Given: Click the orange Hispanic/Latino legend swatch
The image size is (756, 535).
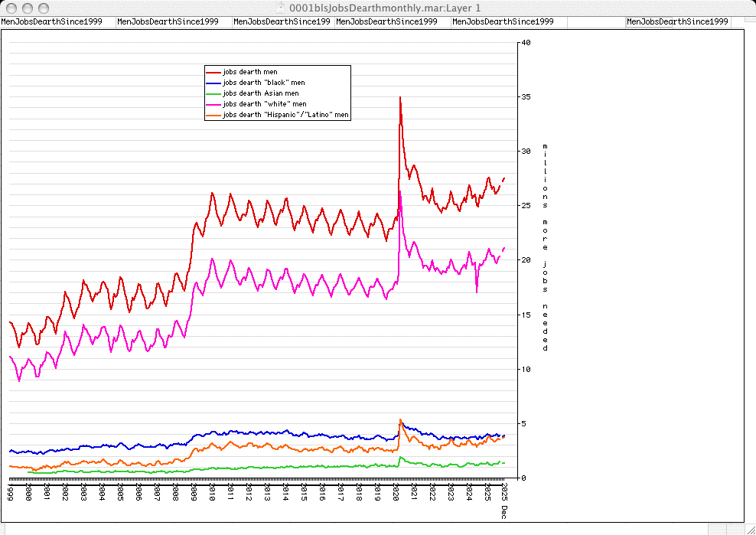Looking at the screenshot, I should point(213,115).
